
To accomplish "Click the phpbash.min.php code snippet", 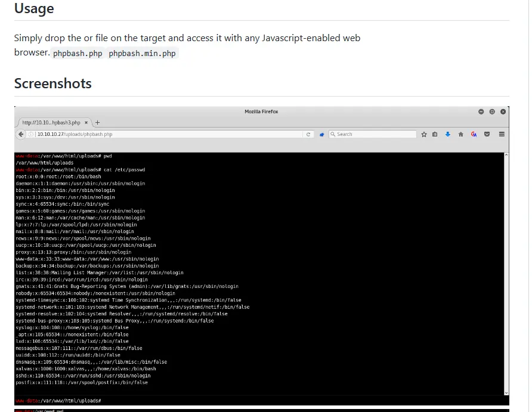I will click(x=142, y=53).
